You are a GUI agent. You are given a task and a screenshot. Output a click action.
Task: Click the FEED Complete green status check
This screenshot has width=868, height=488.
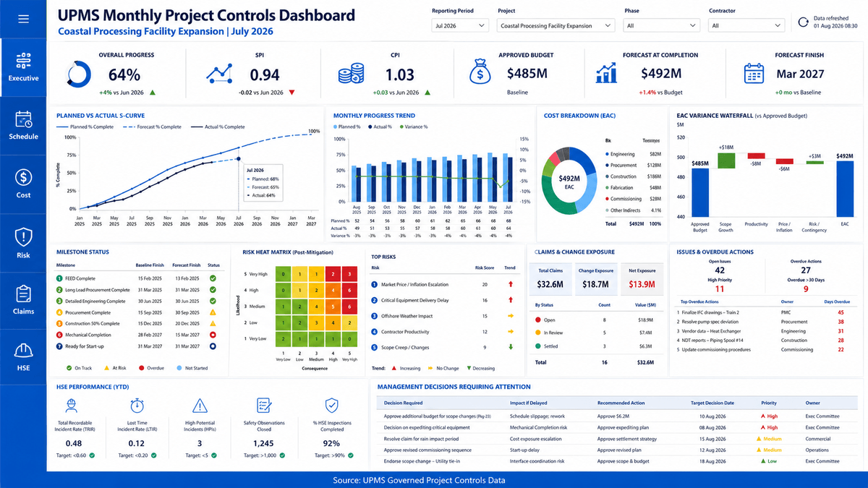[213, 278]
